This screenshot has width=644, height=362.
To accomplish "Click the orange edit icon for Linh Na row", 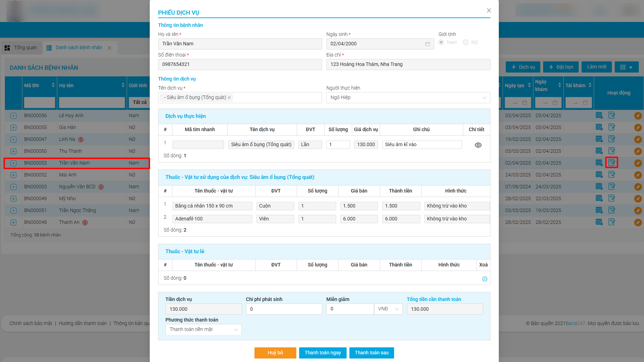I will [638, 139].
